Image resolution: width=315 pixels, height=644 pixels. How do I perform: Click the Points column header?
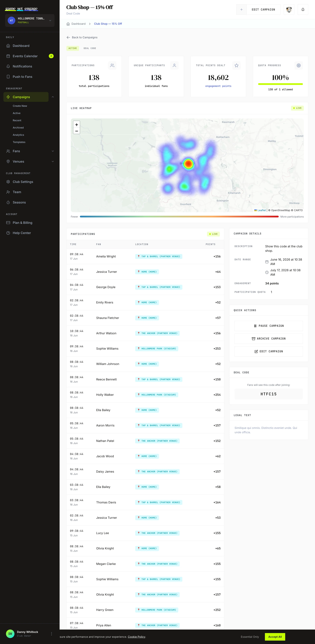(x=210, y=244)
